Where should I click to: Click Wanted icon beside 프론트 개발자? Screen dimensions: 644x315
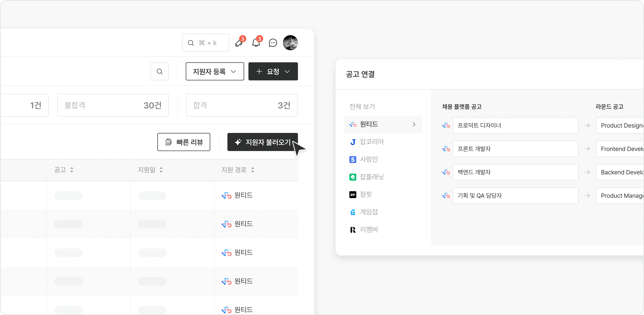(x=446, y=149)
